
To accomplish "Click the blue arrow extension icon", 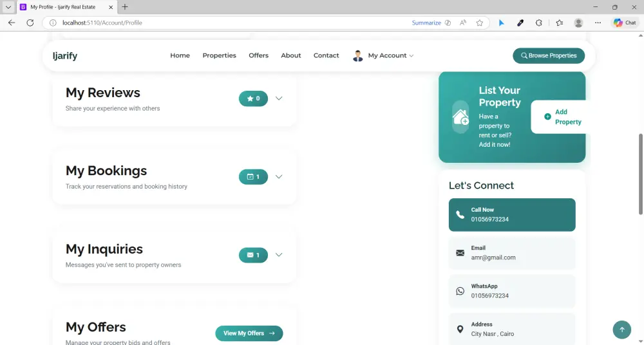I will [502, 23].
